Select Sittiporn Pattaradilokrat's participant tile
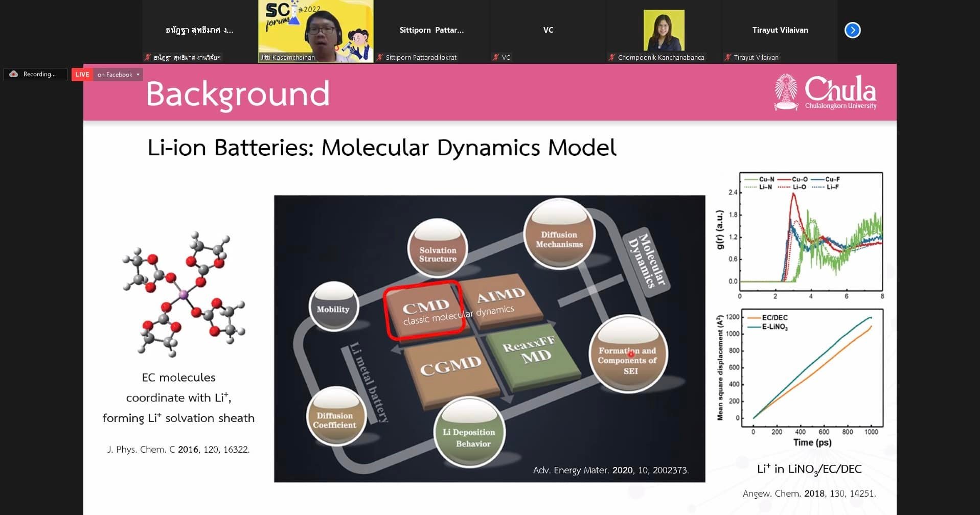This screenshot has width=980, height=515. coord(431,31)
